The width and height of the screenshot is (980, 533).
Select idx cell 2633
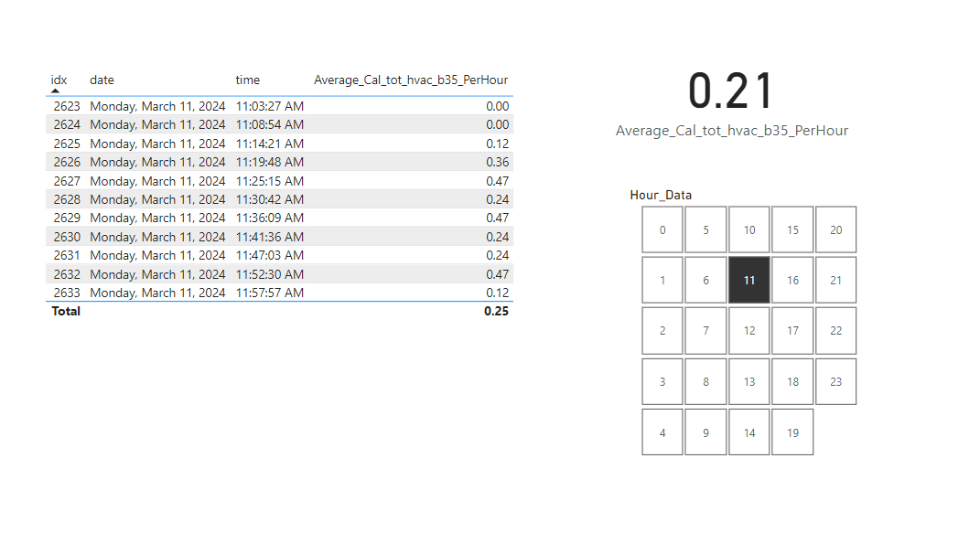click(67, 293)
